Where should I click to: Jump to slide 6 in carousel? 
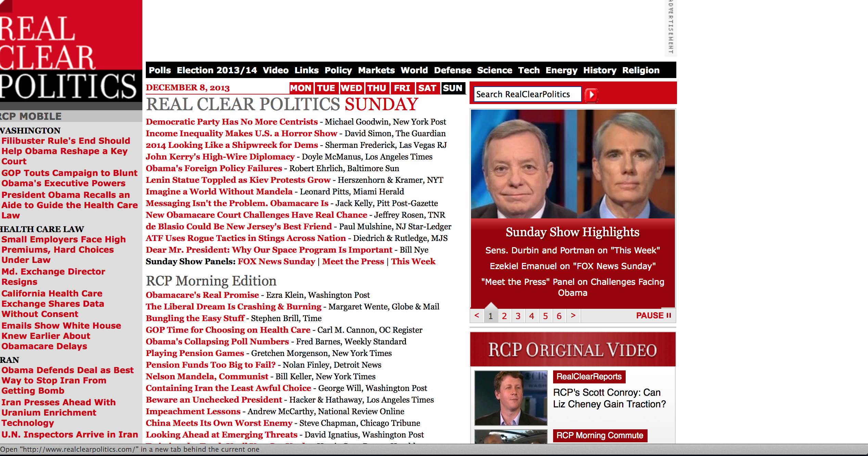[x=559, y=316]
